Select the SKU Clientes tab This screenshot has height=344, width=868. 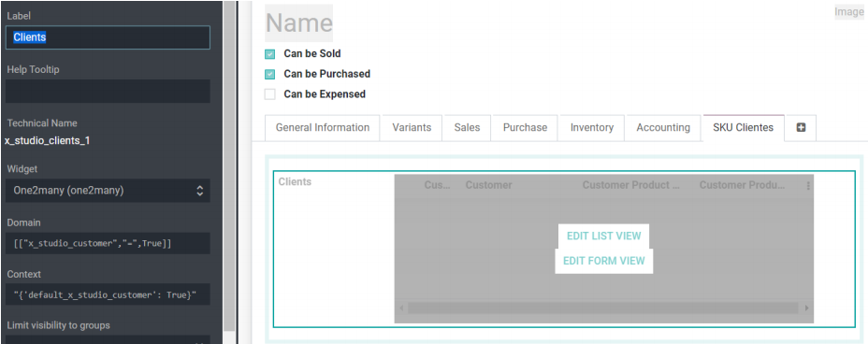click(x=744, y=128)
